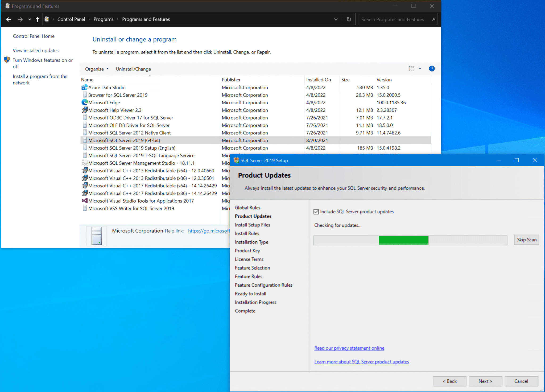Navigate to Programs via the breadcrumb
Screen dimensions: 545x392
coord(104,19)
